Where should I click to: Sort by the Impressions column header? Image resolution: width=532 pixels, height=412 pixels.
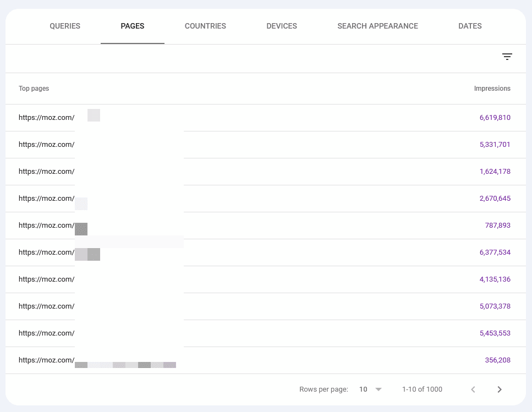(x=492, y=89)
